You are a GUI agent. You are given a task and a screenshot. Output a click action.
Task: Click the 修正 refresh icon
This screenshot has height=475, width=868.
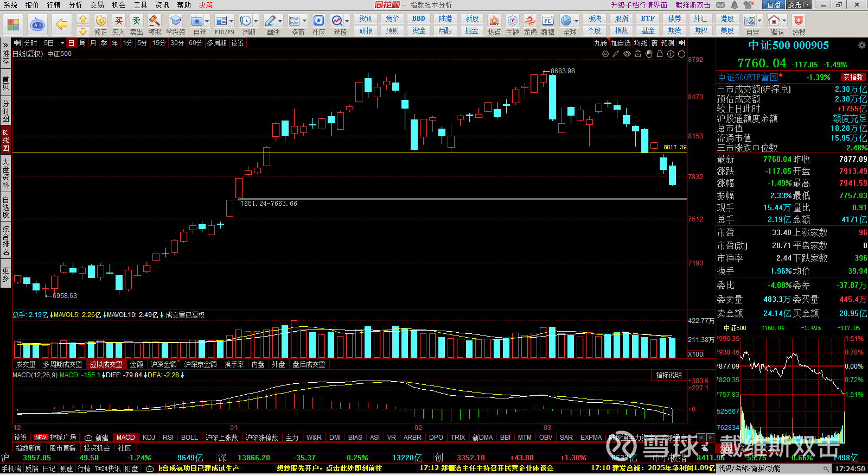point(101,21)
